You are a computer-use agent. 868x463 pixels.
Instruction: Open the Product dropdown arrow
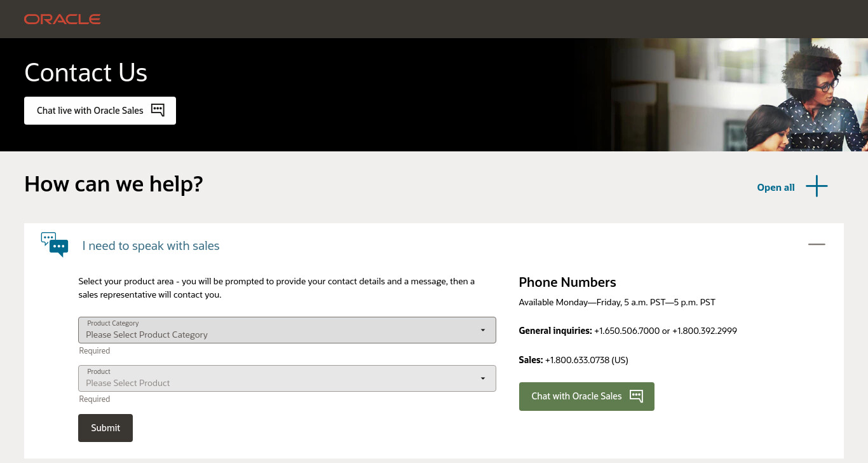[x=483, y=378]
